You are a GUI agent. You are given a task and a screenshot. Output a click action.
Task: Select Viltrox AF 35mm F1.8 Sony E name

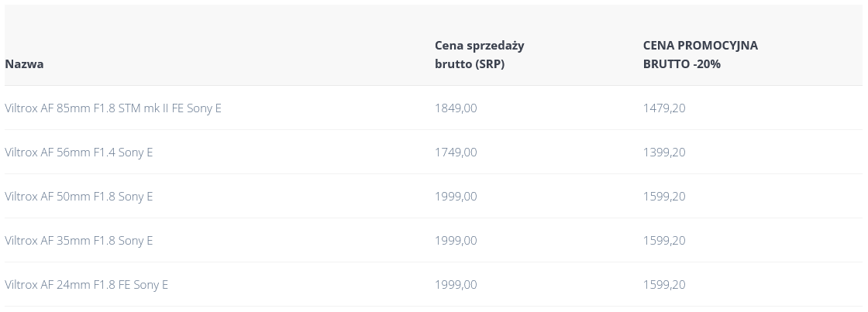point(78,241)
